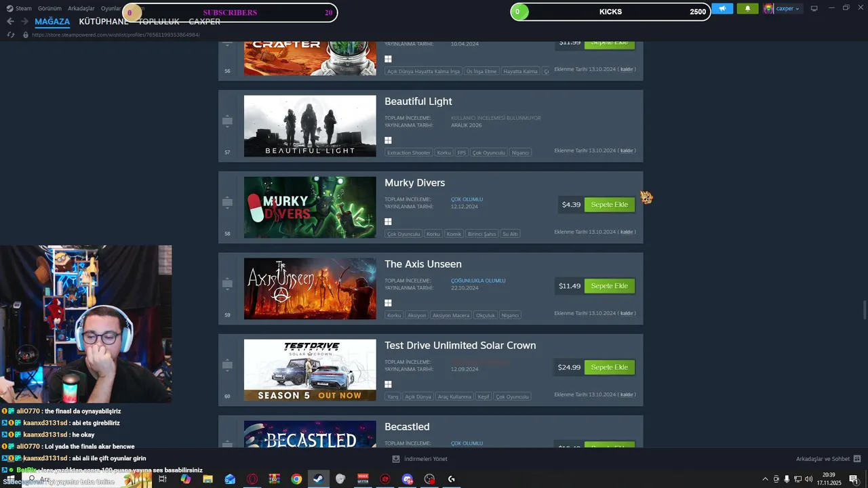Remove The Axis Unseen via kaldır link
This screenshot has width=868, height=488.
(x=627, y=313)
